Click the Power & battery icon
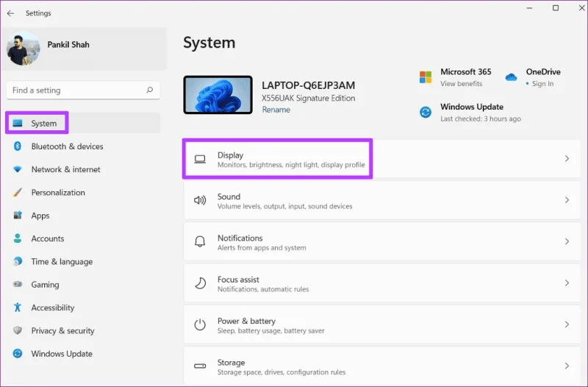 point(200,324)
